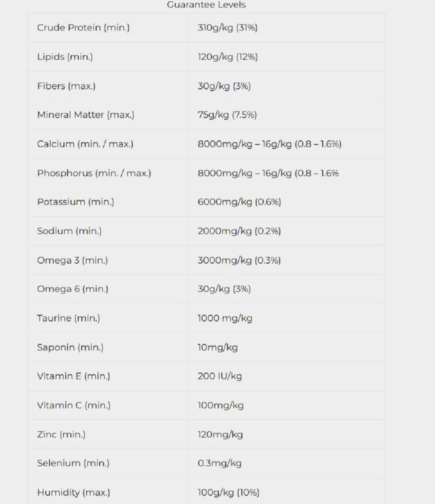
Task: Click the Sodium (min.) label
Action: [x=69, y=231]
